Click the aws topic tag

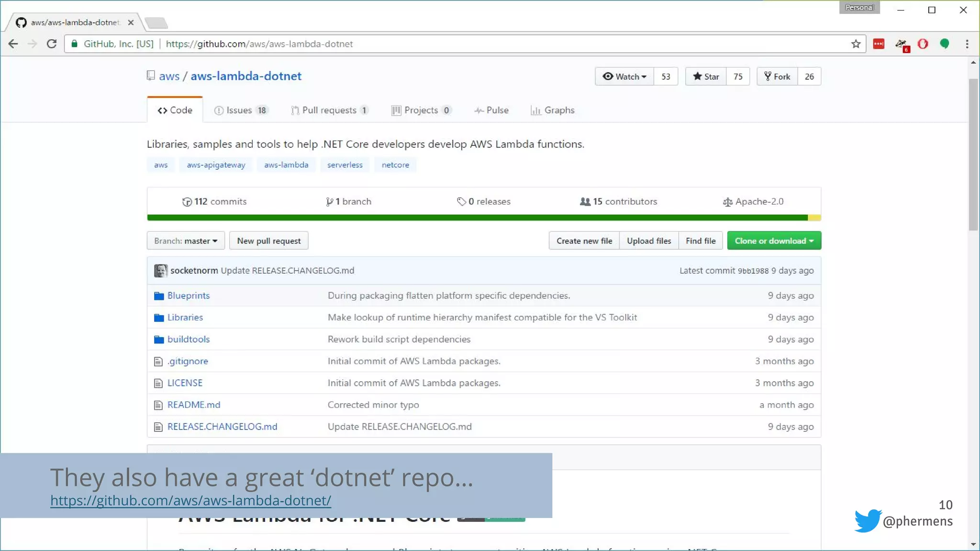tap(161, 165)
